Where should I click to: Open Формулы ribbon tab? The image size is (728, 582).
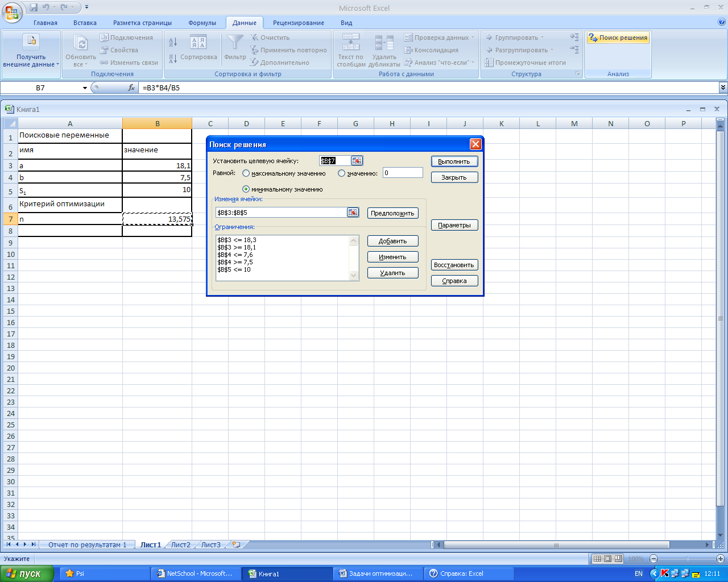click(x=202, y=23)
